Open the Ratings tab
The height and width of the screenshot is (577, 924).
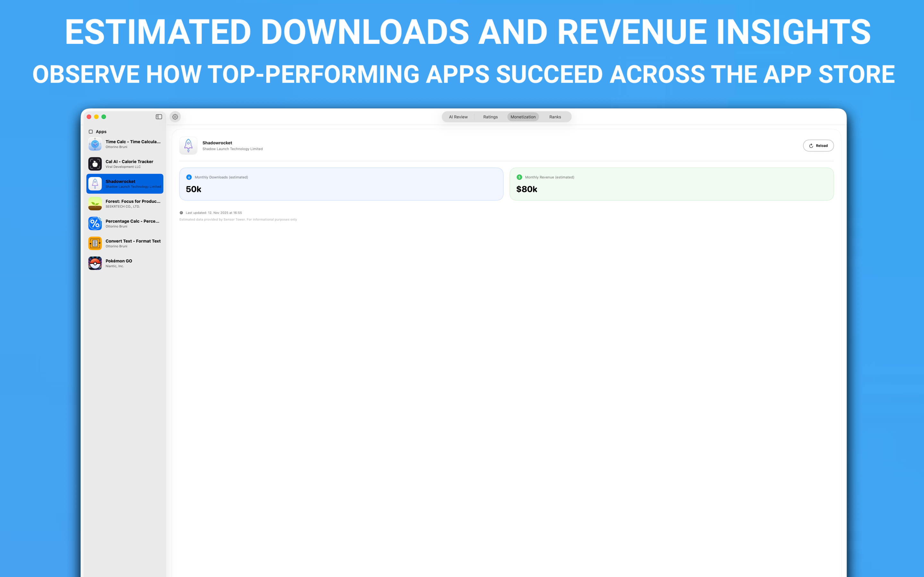pyautogui.click(x=490, y=117)
